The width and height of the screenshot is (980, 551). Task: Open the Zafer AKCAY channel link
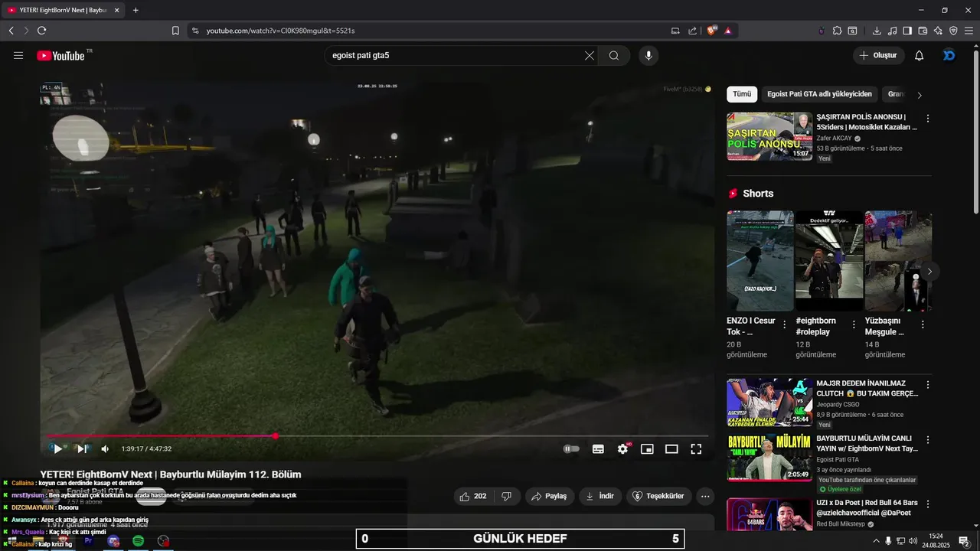(x=835, y=139)
